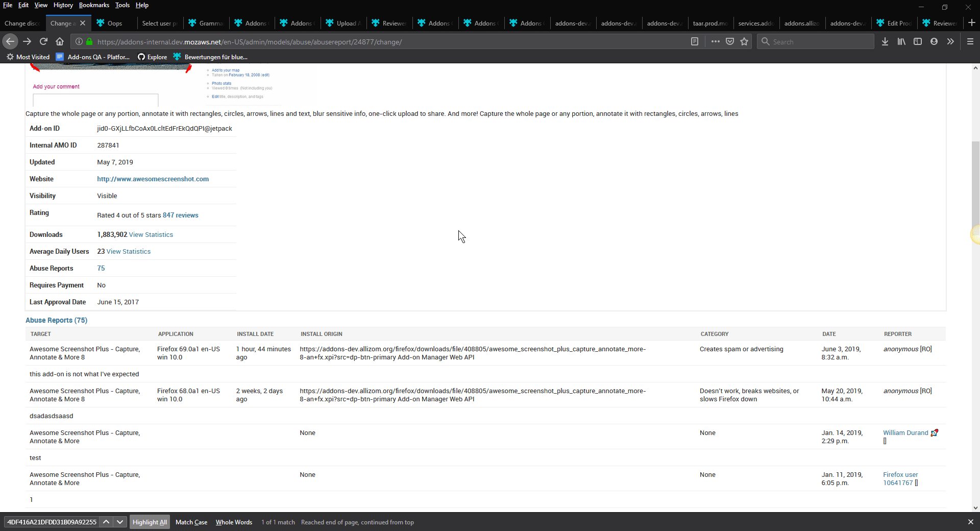
Task: Open the Bewertungen für blue bookmark
Action: point(210,57)
